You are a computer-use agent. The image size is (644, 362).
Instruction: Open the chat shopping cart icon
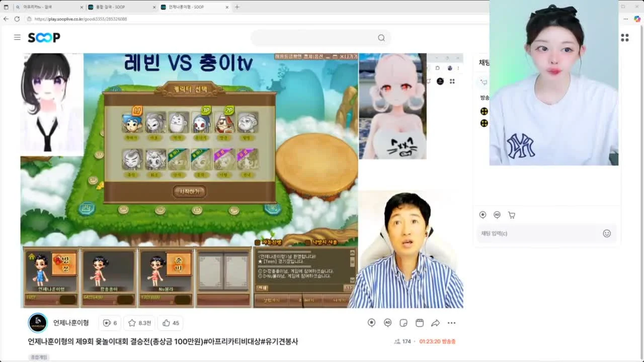click(x=512, y=215)
